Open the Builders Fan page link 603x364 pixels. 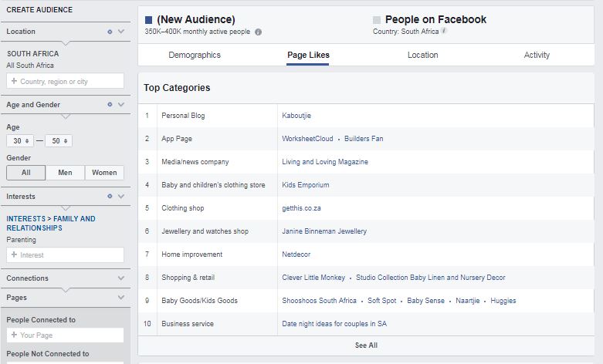(x=364, y=139)
